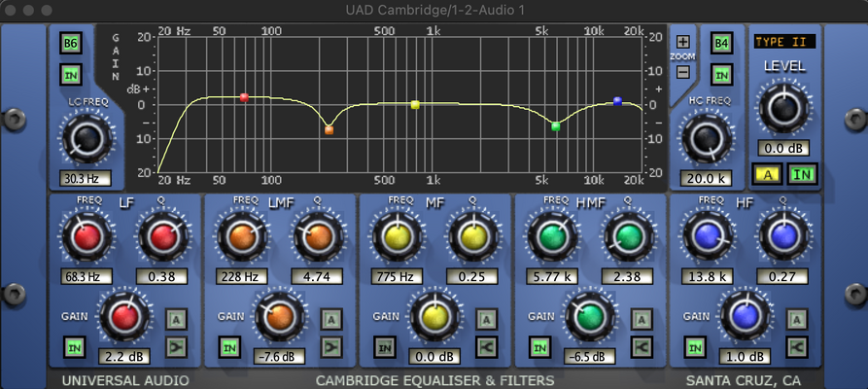The height and width of the screenshot is (389, 868).
Task: Click the LC FREQ knob
Action: (x=87, y=138)
